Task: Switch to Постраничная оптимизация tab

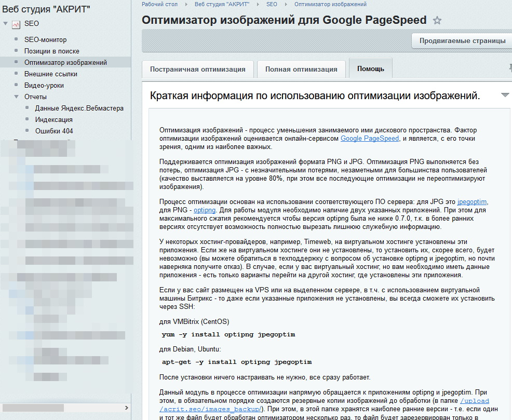Action: pyautogui.click(x=197, y=69)
